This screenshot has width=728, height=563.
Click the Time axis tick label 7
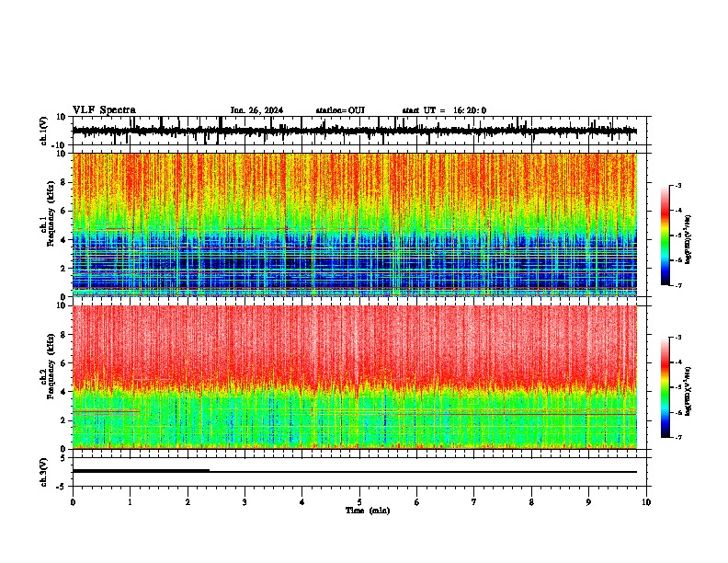click(x=474, y=502)
